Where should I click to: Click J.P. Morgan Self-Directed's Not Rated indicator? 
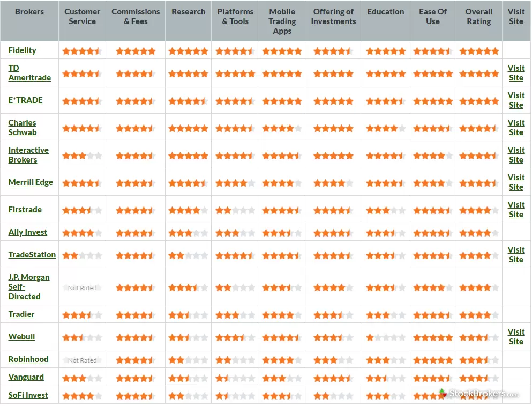(81, 287)
